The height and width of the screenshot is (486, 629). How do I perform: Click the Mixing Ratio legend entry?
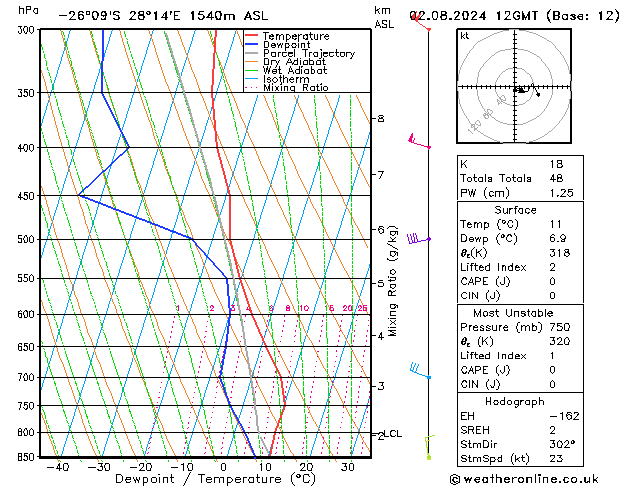point(287,87)
